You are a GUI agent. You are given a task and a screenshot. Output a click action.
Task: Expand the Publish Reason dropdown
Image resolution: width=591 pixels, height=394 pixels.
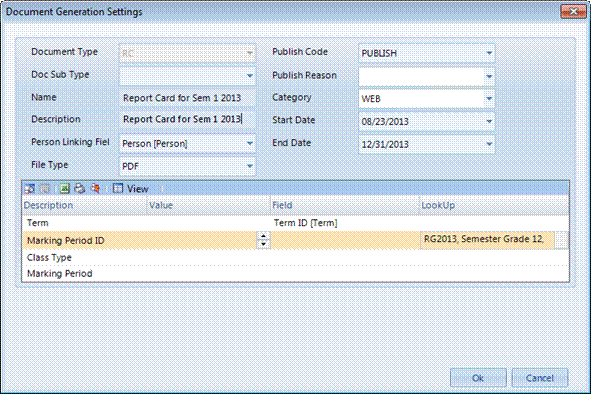pyautogui.click(x=489, y=76)
